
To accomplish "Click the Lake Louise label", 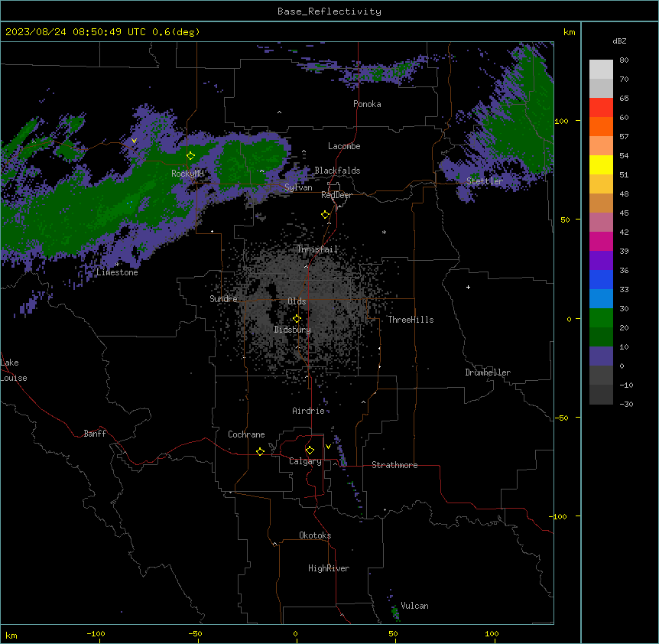I will (x=14, y=370).
